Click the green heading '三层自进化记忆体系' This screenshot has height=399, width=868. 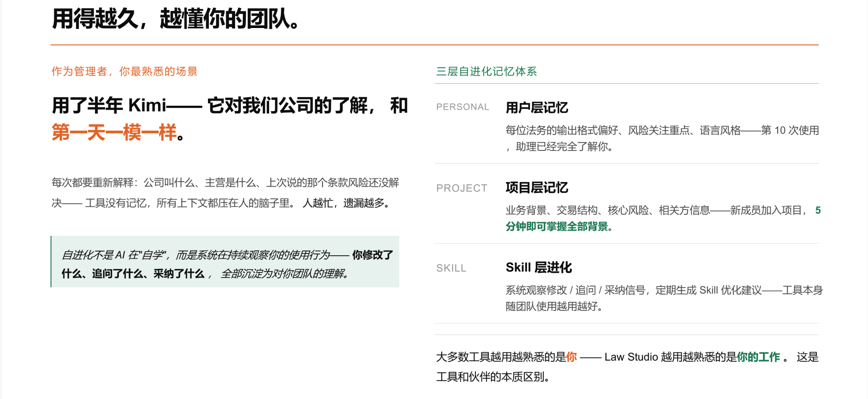(486, 71)
